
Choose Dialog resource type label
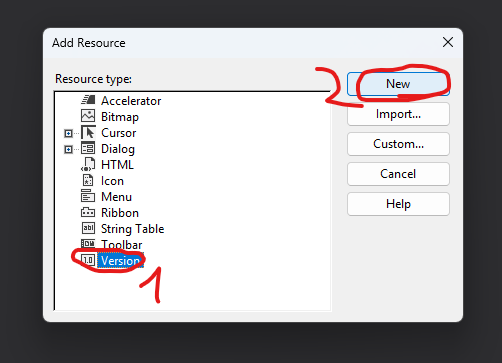point(118,149)
